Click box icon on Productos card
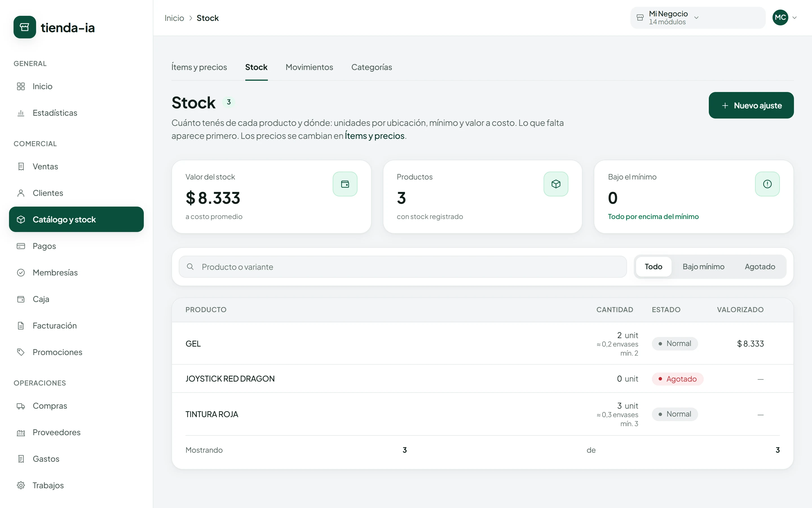812x508 pixels. click(x=556, y=184)
